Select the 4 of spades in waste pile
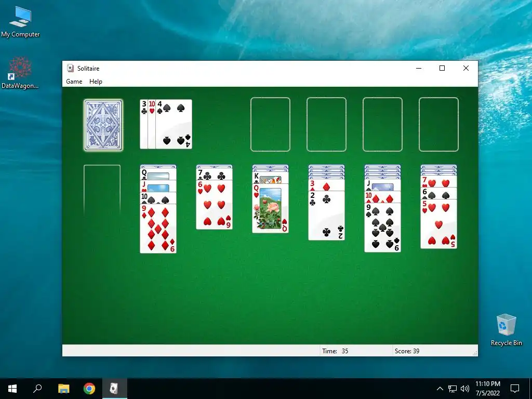 (x=174, y=124)
